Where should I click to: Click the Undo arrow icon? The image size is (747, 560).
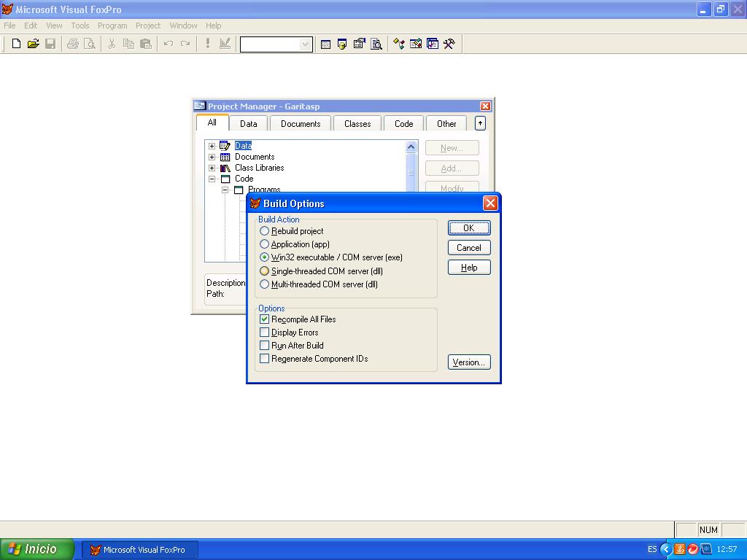pyautogui.click(x=169, y=44)
